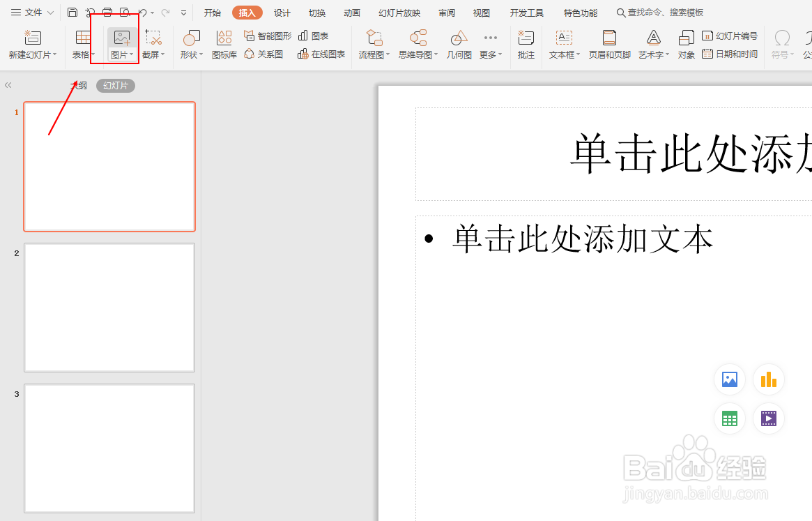The image size is (812, 521).
Task: Click the chart placeholder icon on slide
Action: coord(769,379)
